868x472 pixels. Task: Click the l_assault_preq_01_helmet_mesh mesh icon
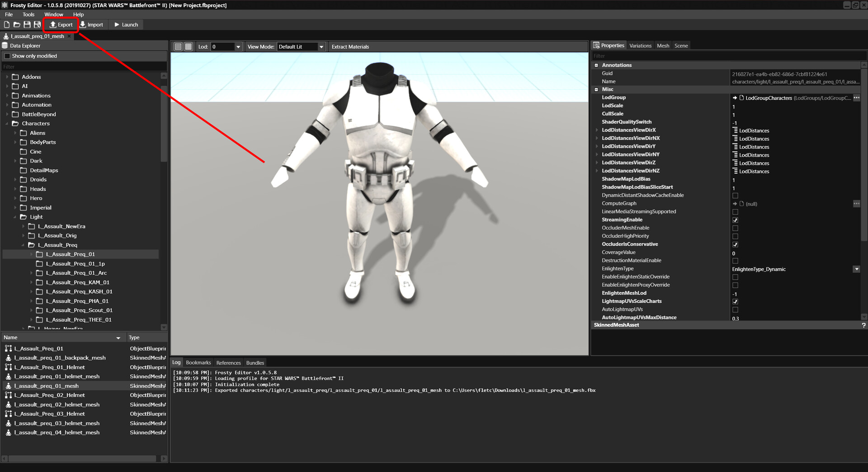pos(8,377)
